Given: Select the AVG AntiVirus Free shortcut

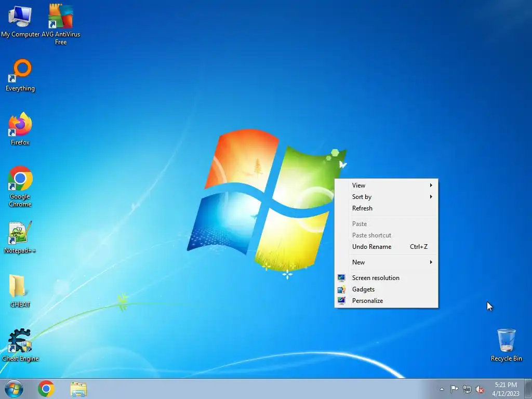Looking at the screenshot, I should pos(61,24).
